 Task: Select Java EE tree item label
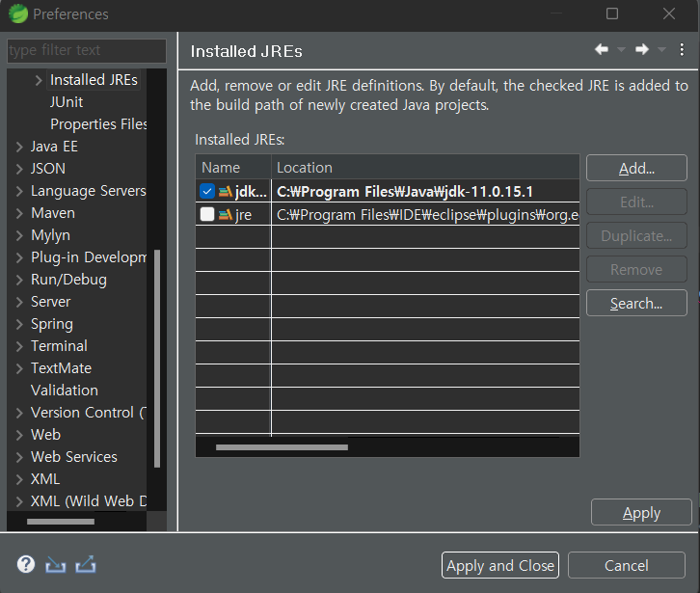tap(54, 147)
